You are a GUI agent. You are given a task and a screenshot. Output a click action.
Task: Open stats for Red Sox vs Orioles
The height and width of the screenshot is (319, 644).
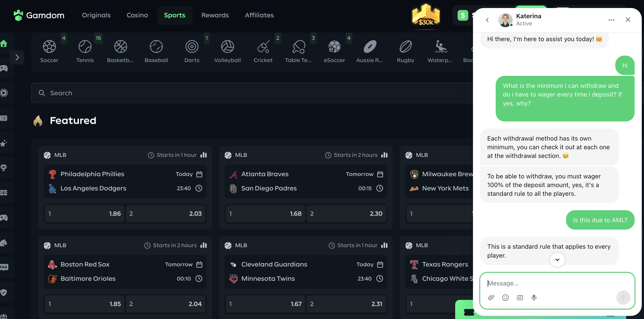(x=204, y=245)
